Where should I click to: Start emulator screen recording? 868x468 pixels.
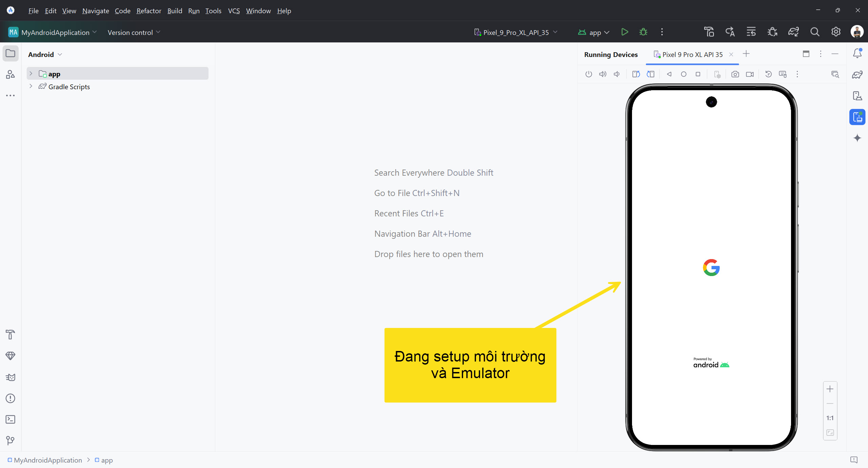tap(750, 74)
